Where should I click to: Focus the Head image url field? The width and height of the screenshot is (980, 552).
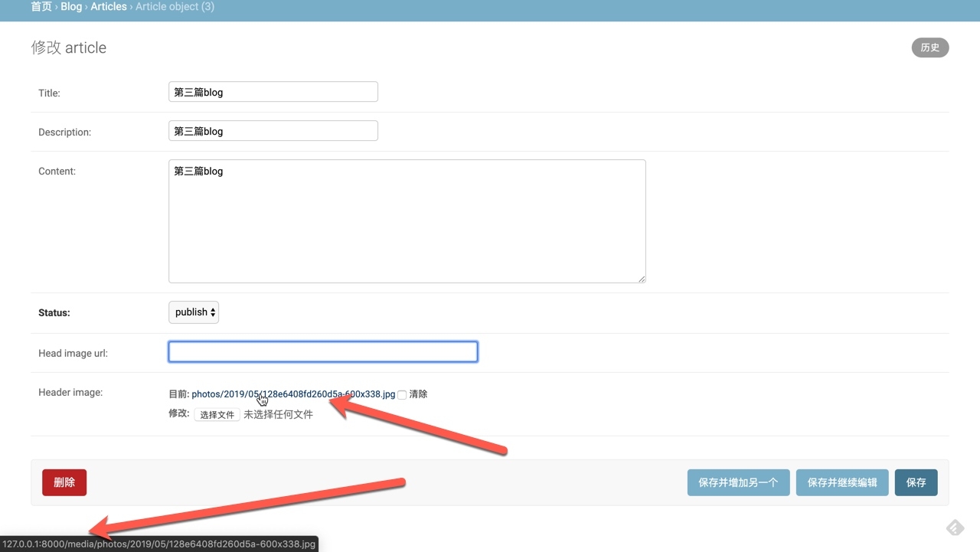click(322, 352)
